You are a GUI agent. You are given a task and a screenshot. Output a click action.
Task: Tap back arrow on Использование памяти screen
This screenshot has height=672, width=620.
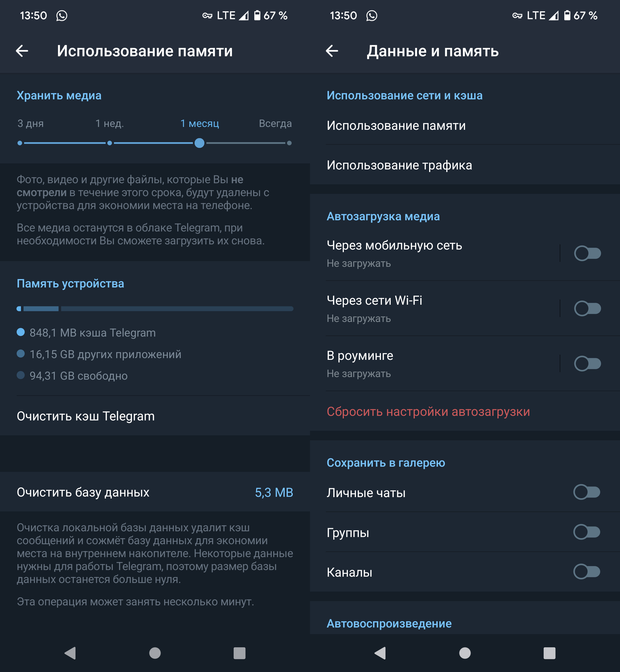[22, 51]
